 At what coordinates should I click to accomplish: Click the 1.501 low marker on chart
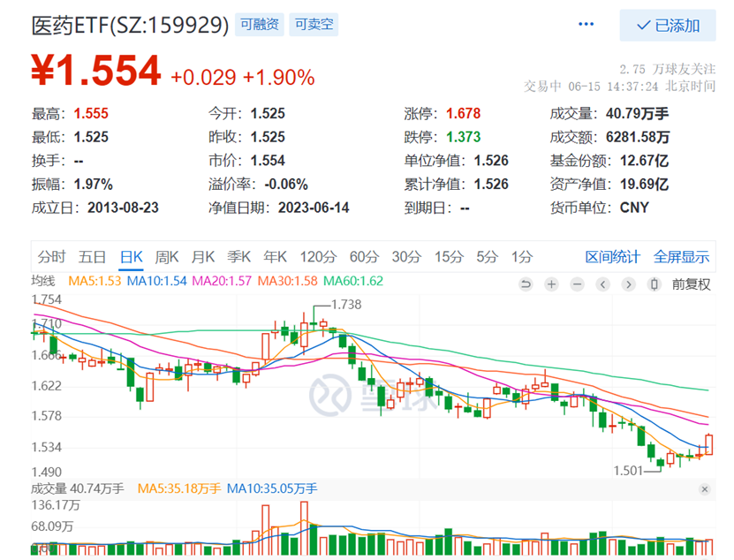(x=628, y=471)
